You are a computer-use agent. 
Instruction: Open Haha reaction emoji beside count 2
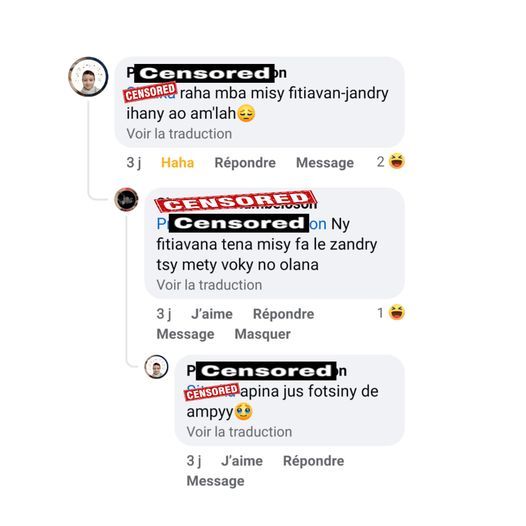(x=397, y=161)
